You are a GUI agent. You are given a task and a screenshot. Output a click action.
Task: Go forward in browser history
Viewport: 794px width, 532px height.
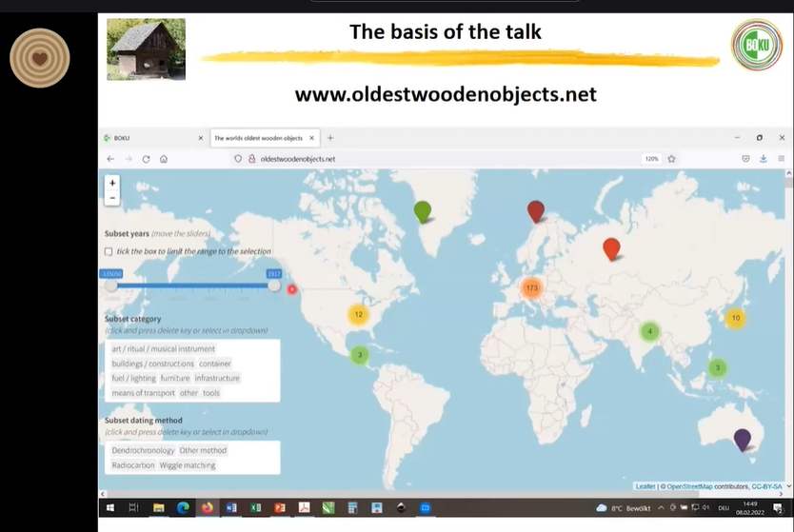coord(129,159)
